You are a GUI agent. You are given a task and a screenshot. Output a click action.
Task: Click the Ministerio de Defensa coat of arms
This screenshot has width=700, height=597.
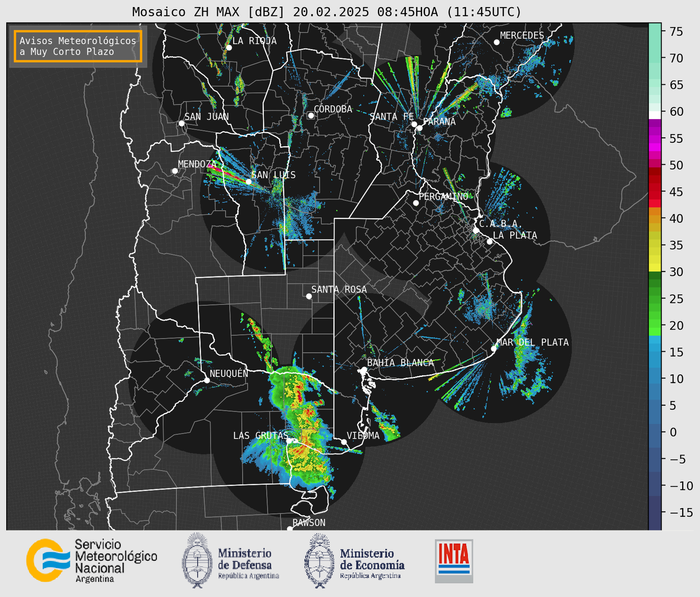[x=197, y=560]
